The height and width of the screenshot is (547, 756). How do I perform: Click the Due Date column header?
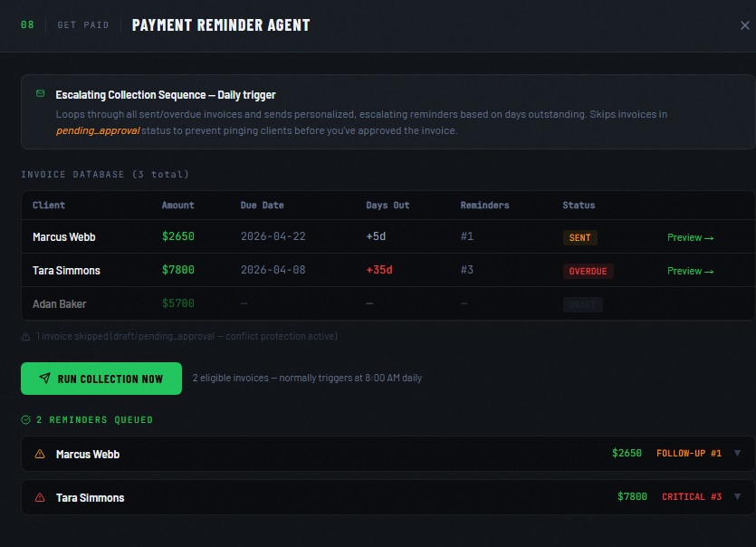262,205
